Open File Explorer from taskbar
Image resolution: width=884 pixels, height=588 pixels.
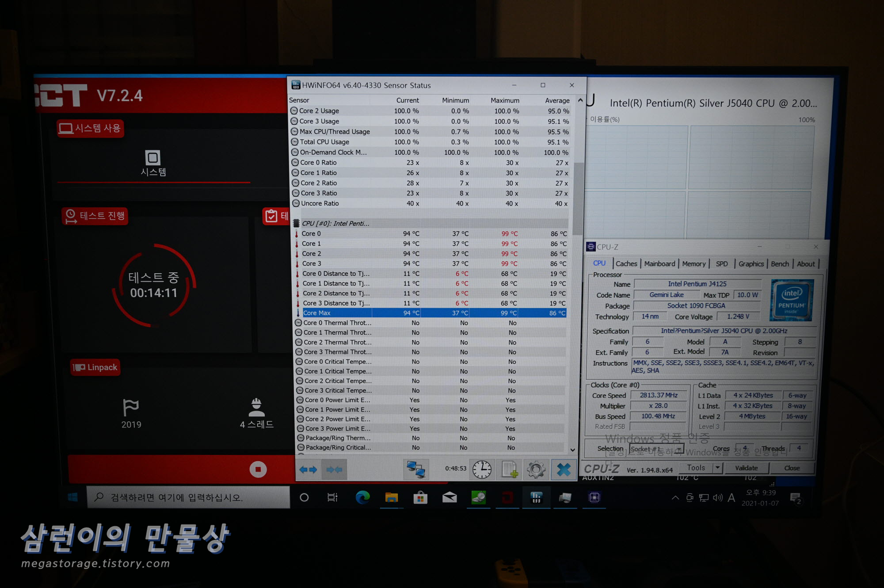392,498
